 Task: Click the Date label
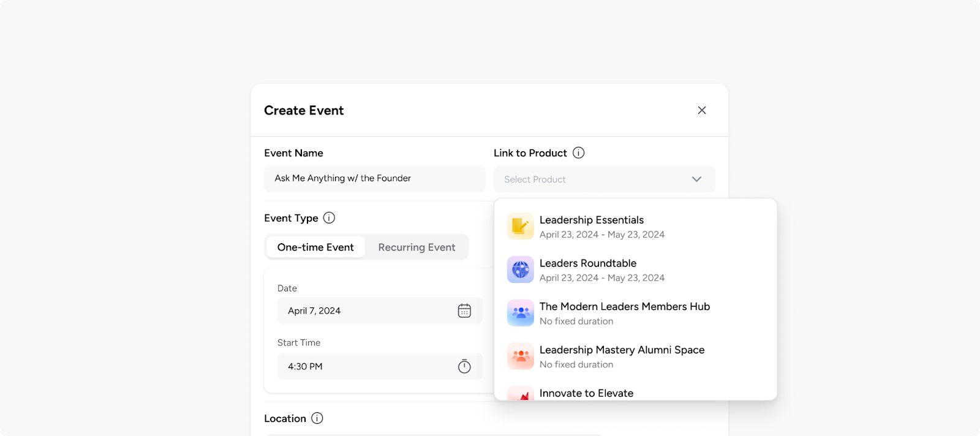[287, 288]
